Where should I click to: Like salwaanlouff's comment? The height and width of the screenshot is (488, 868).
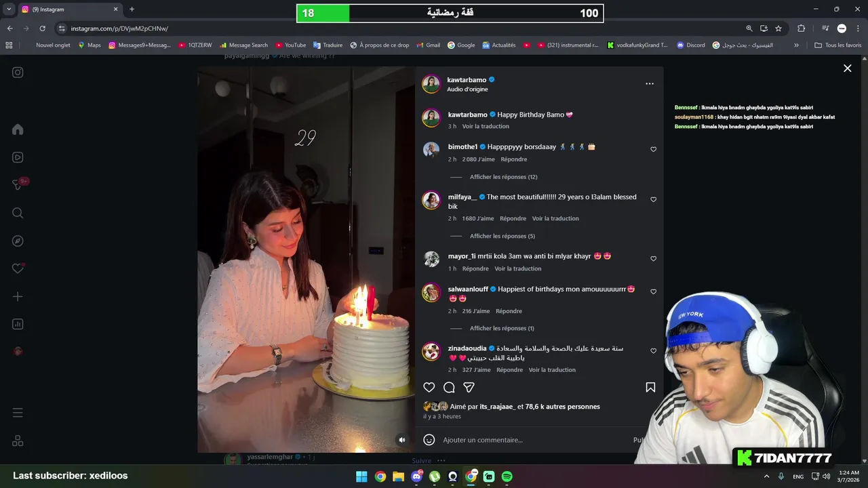[654, 291]
